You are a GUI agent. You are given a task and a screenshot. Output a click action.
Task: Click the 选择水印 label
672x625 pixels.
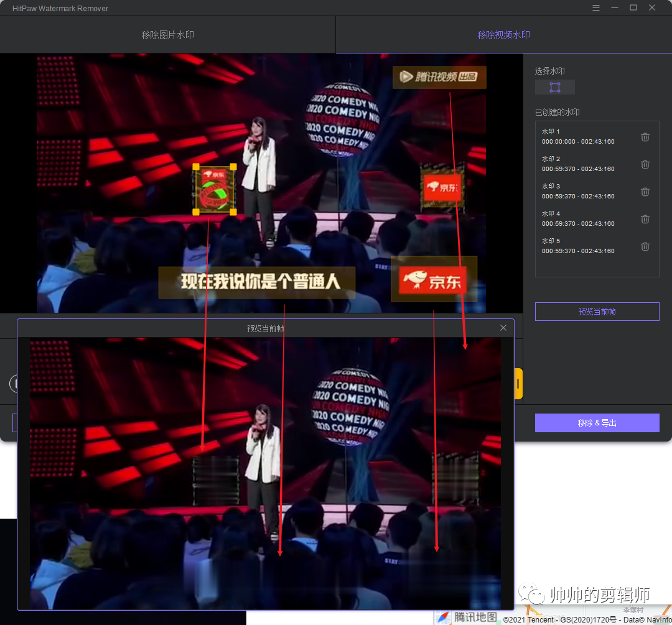[550, 71]
